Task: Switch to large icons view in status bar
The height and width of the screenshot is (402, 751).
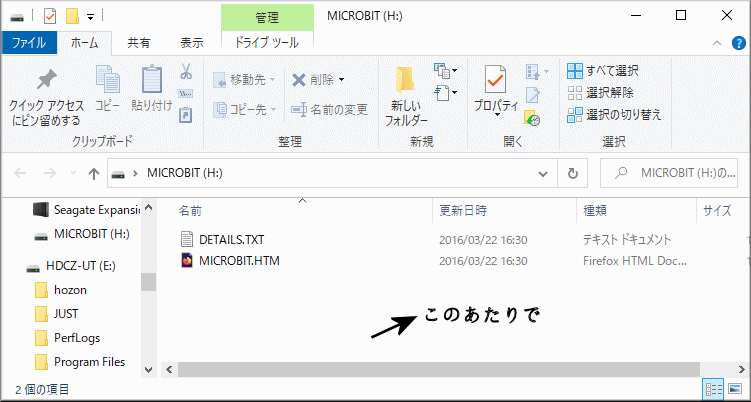Action: 734,389
